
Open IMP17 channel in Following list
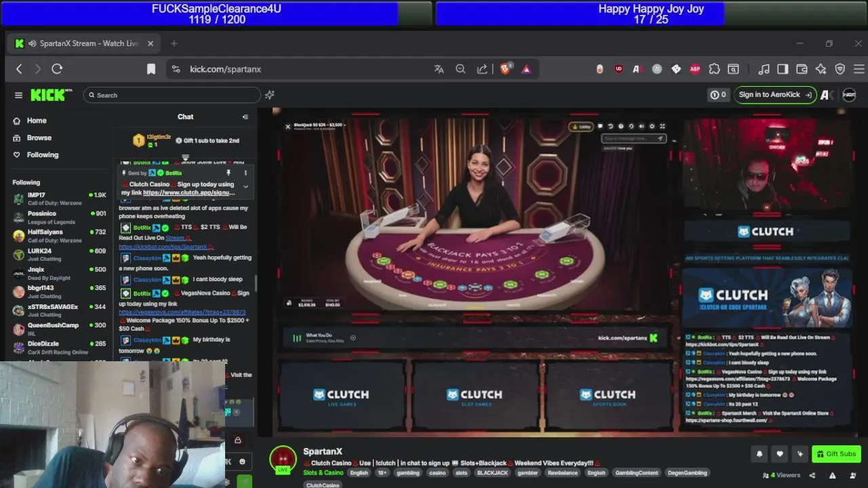(60, 199)
